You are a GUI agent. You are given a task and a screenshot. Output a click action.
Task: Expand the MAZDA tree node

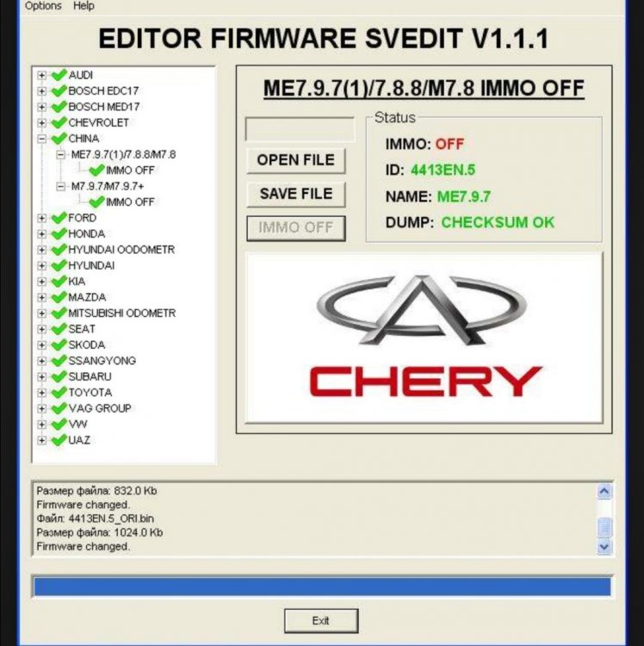41,297
